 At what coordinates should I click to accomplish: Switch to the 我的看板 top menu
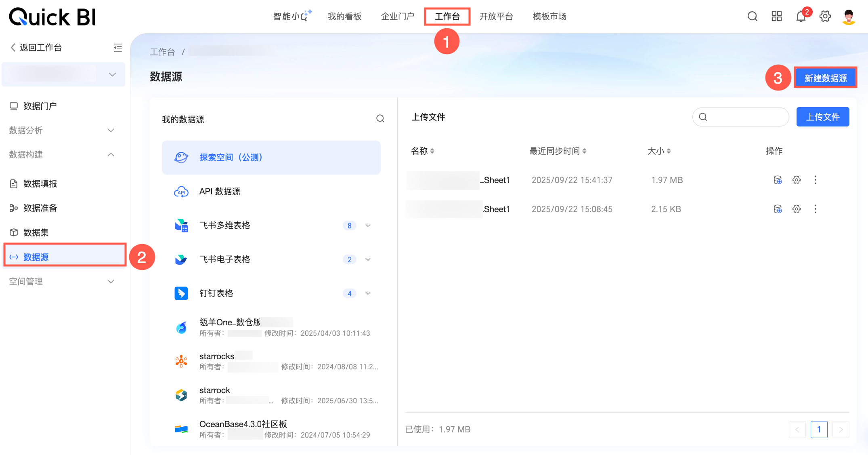click(344, 17)
